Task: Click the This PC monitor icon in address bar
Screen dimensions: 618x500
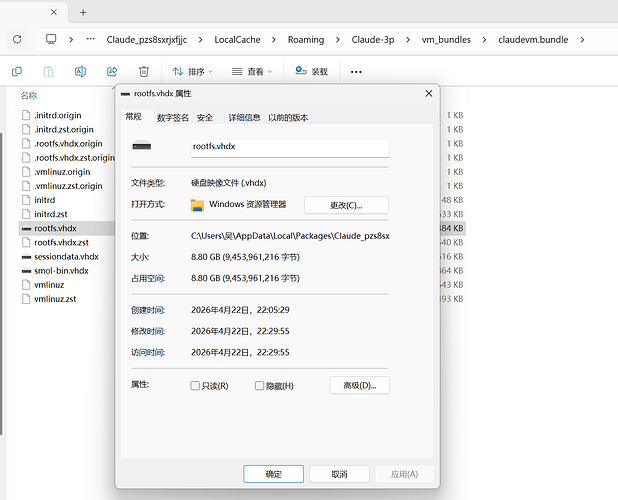Action: pos(51,39)
